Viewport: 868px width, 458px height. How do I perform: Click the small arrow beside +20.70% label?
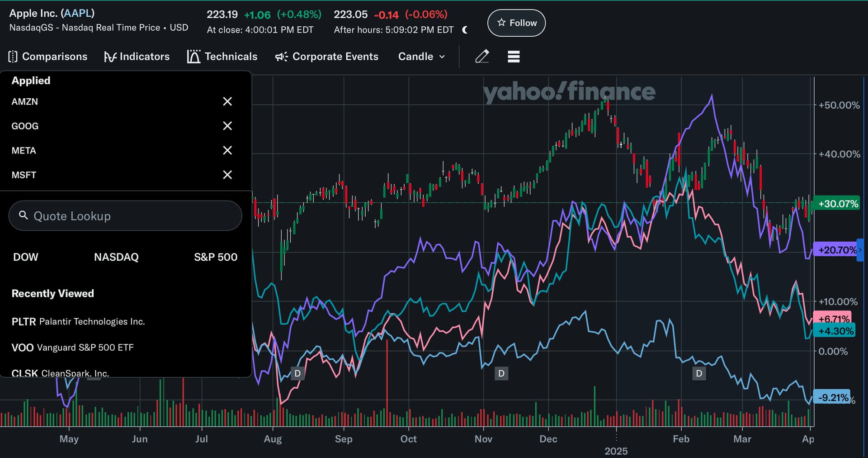point(860,250)
